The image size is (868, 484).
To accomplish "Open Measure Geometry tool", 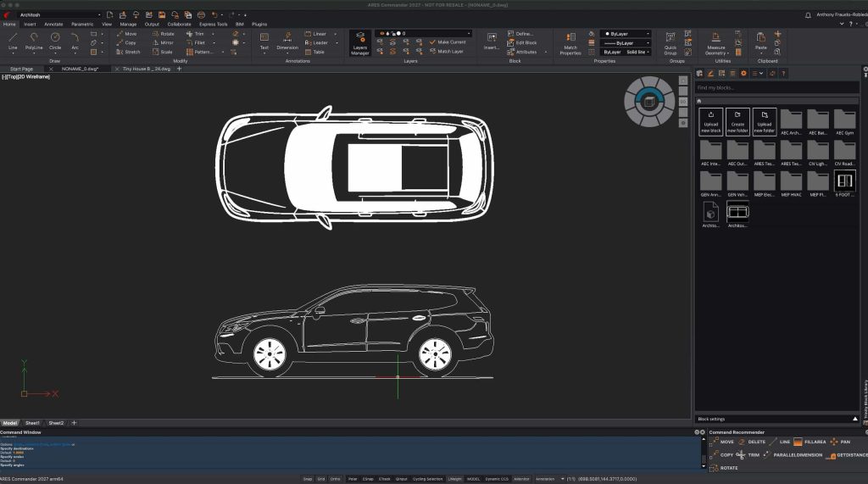I will [x=715, y=43].
